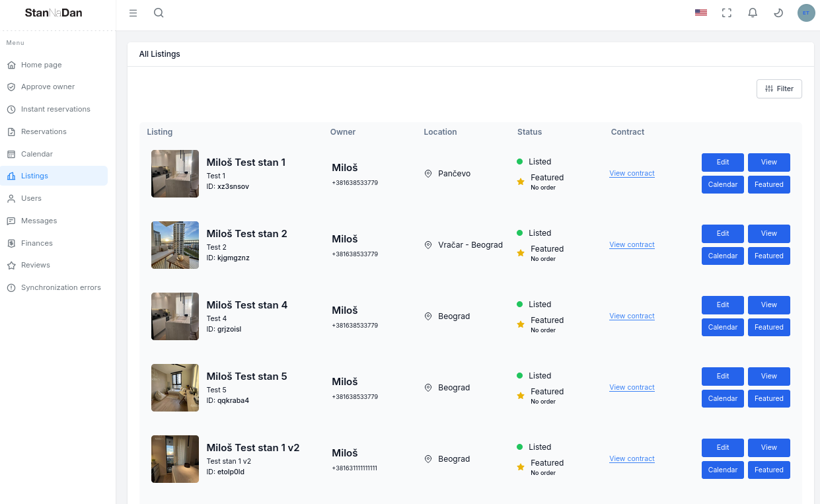The width and height of the screenshot is (820, 504).
Task: View Miloš Test stan 4 listing
Action: tap(769, 305)
